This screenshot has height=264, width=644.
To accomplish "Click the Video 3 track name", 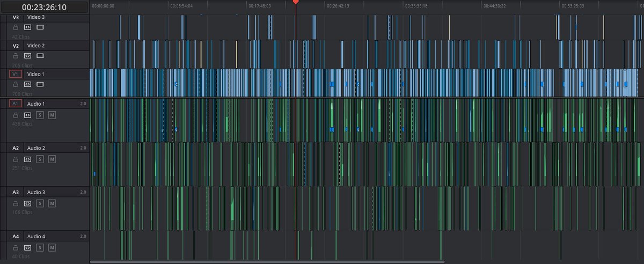I will click(36, 17).
